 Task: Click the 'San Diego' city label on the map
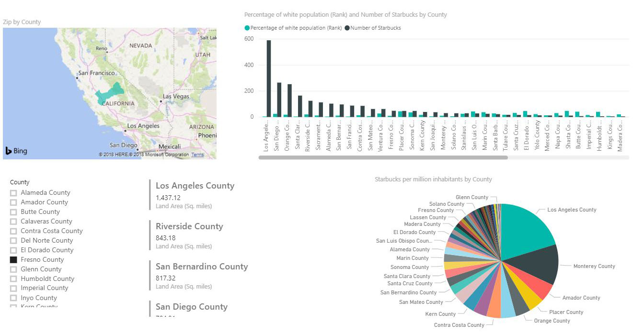[124, 145]
